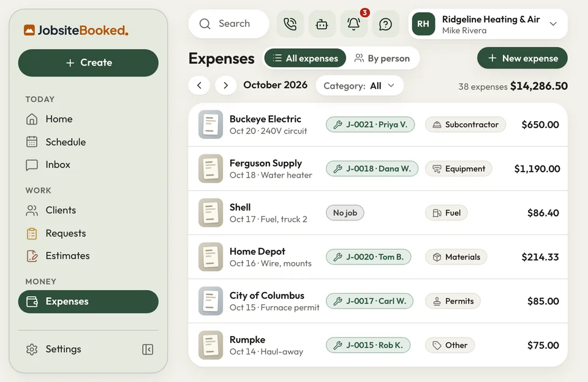Open job tag J-0021 · Priya V.
Image resolution: width=588 pixels, height=382 pixels.
pos(370,124)
